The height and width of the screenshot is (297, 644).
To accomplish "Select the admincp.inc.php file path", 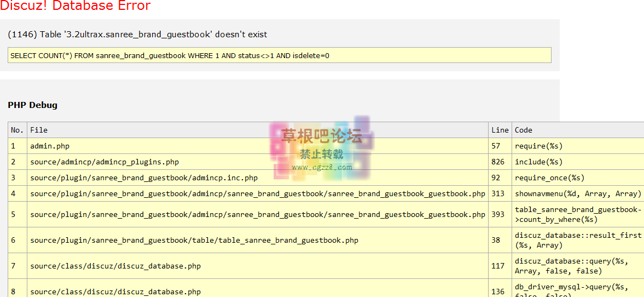I will click(x=144, y=178).
